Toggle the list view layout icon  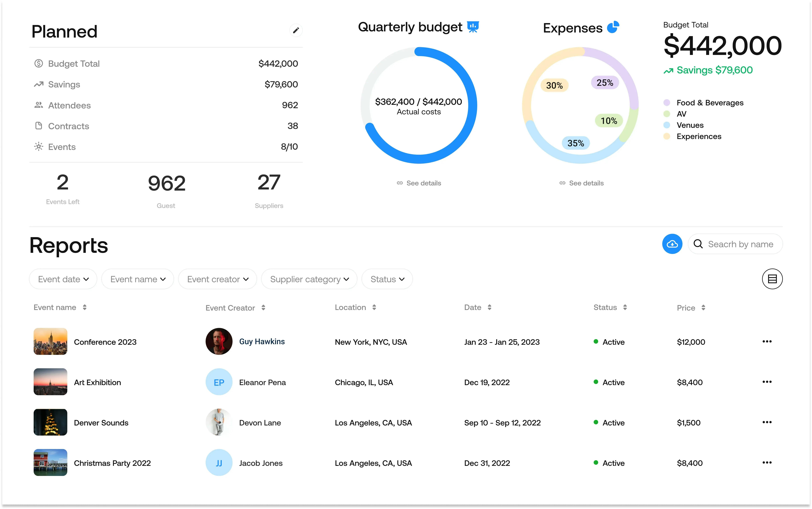click(x=772, y=279)
